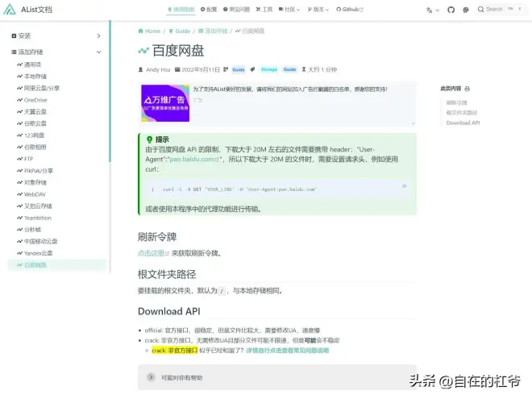The height and width of the screenshot is (399, 532).
Task: Copy the curl code block with copy icon
Action: click(x=404, y=186)
